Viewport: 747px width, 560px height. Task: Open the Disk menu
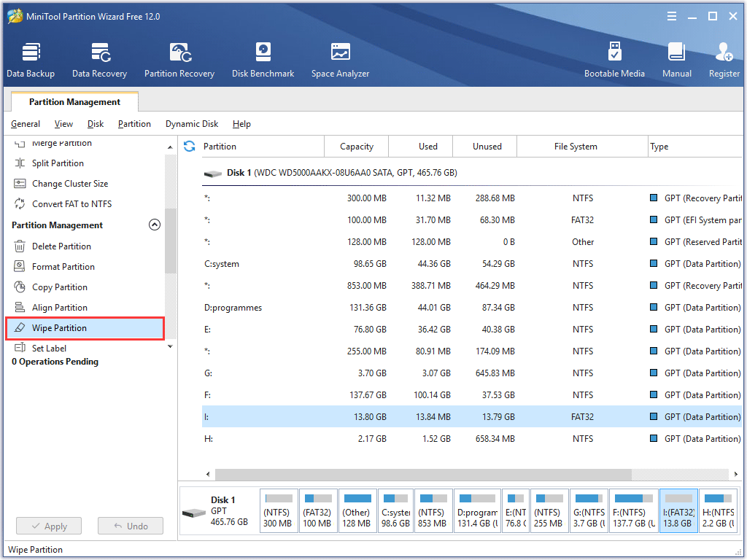[96, 124]
